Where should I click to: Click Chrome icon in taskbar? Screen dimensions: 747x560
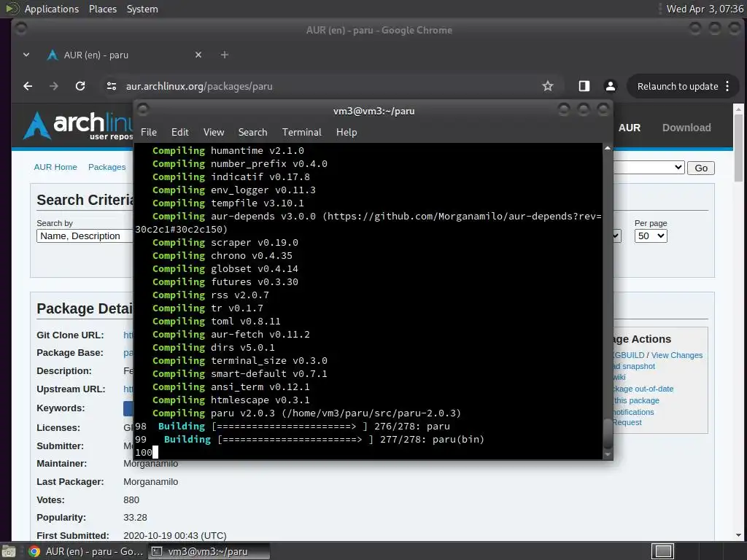click(x=34, y=551)
